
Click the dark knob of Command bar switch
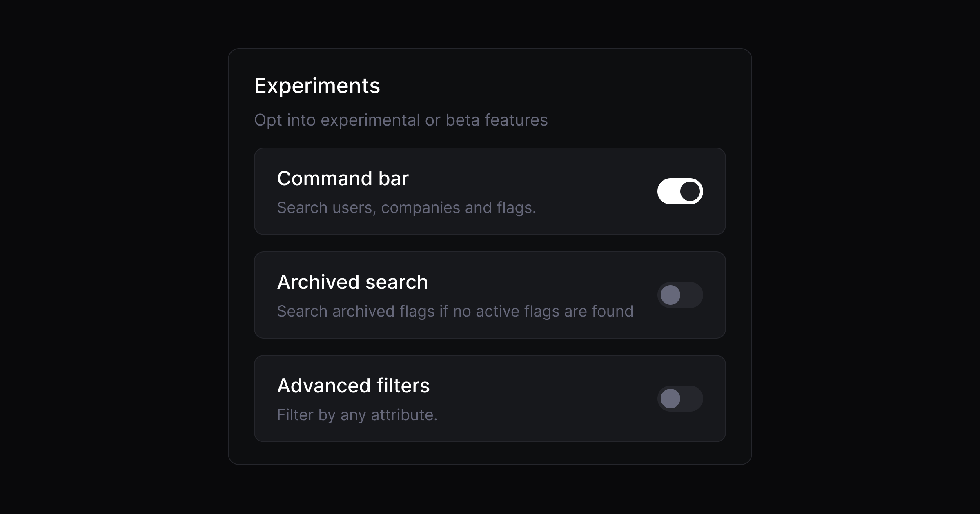point(690,191)
